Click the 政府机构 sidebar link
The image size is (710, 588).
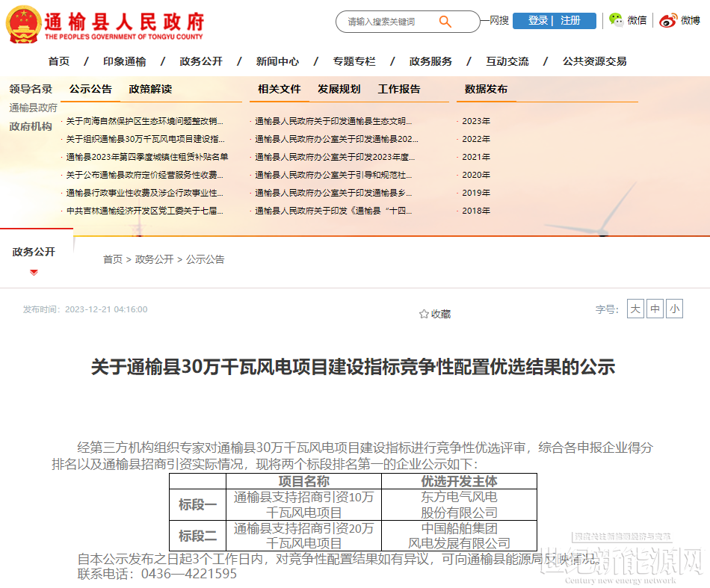(x=31, y=126)
